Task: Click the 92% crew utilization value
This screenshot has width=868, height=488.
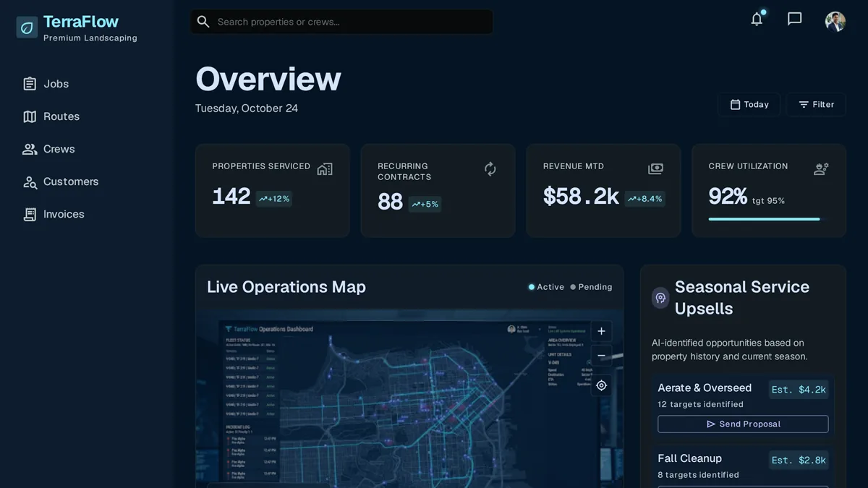Action: (x=728, y=197)
